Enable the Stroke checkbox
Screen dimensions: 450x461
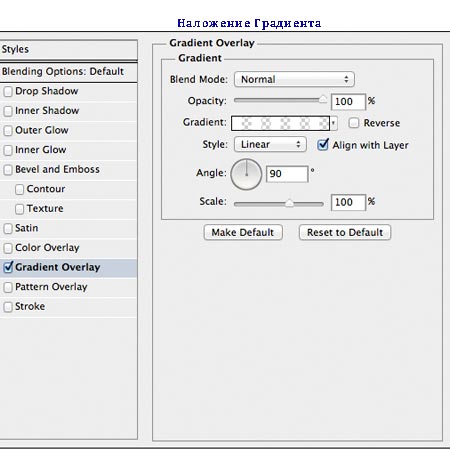[8, 307]
